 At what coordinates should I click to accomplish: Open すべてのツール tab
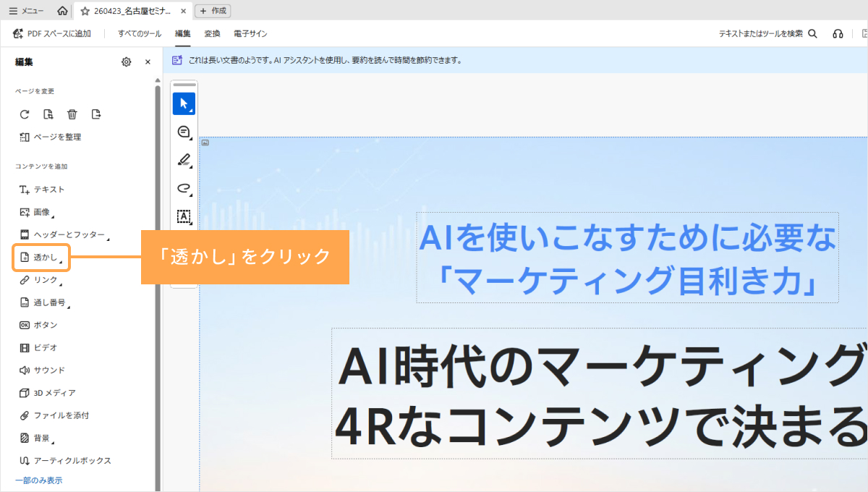tap(140, 33)
